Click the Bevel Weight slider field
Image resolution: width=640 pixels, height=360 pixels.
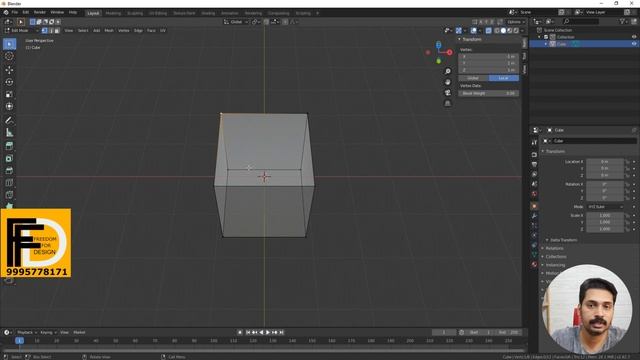coord(489,93)
